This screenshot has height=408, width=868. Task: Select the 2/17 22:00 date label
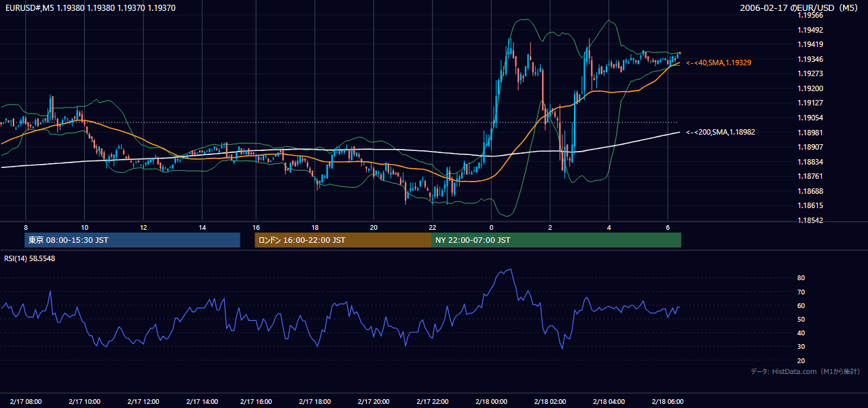[433, 402]
